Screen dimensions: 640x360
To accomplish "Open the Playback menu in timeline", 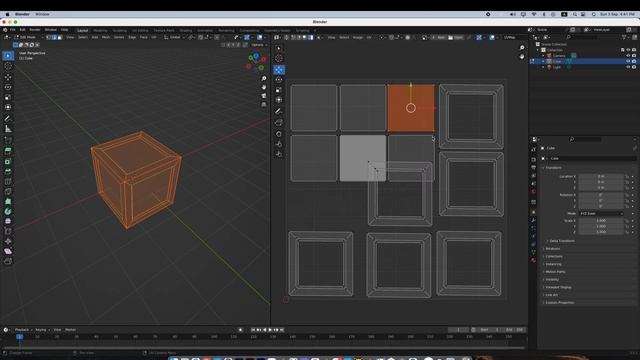I will click(22, 330).
